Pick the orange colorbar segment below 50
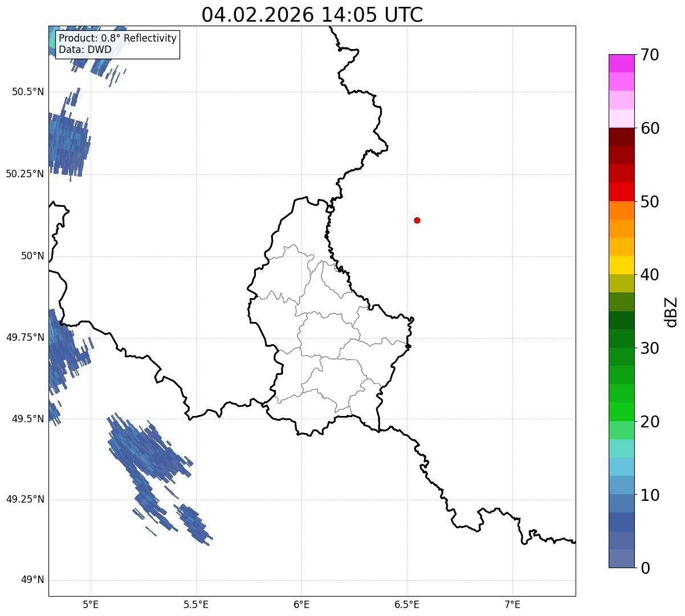Screen dimensions: 685x616 point(621,210)
